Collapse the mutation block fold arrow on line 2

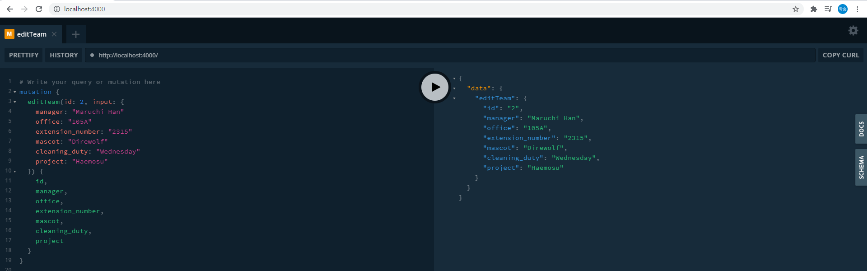(x=15, y=92)
